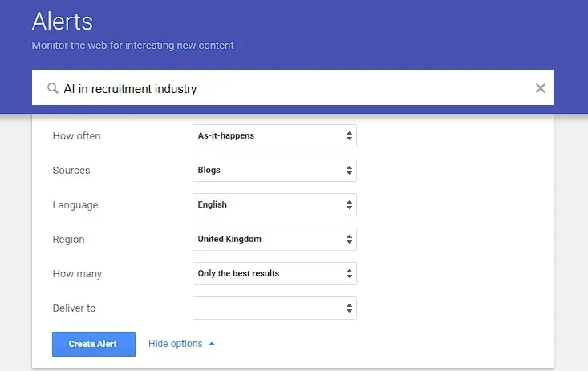
Task: Click the magnifying glass search icon
Action: pyautogui.click(x=53, y=88)
